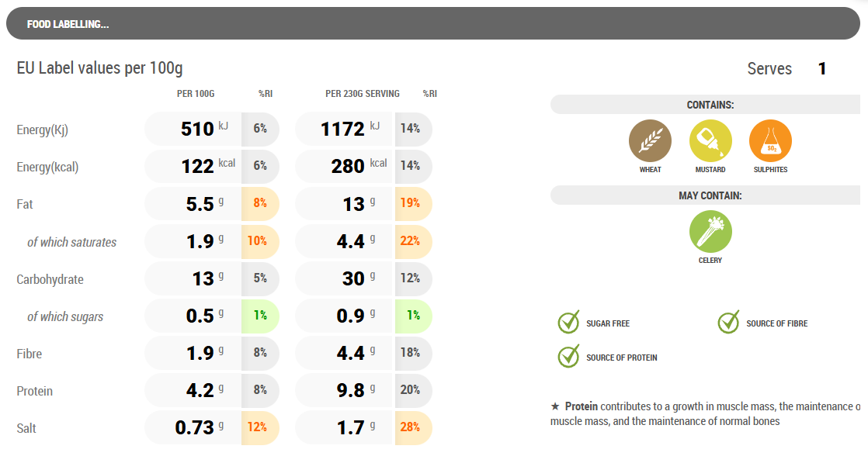This screenshot has width=868, height=470.
Task: Collapse the Food Labelling header bar
Action: (x=433, y=24)
